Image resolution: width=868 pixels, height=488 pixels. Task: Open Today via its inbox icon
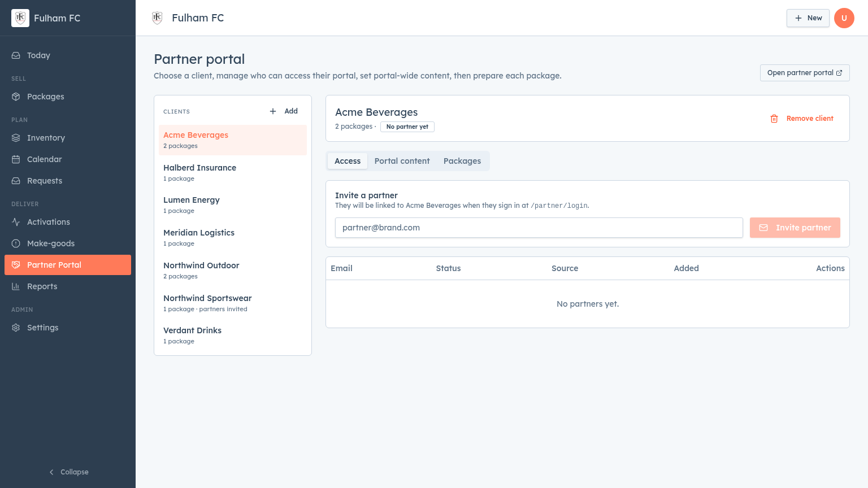coord(16,55)
